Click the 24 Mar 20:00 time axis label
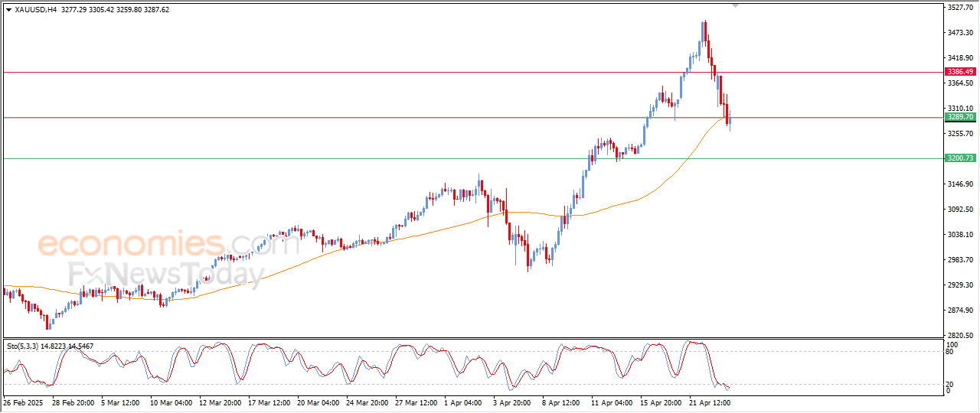Screen dimensions: 980x413 tap(368, 402)
